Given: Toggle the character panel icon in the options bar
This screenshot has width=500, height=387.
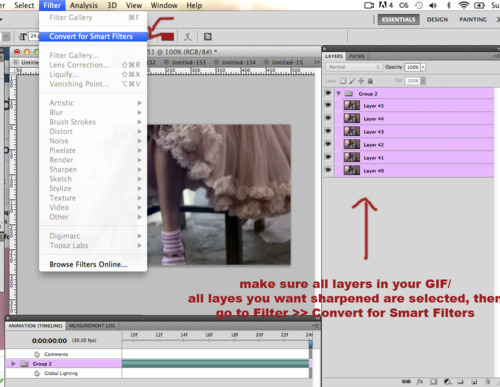Looking at the screenshot, I should (208, 37).
